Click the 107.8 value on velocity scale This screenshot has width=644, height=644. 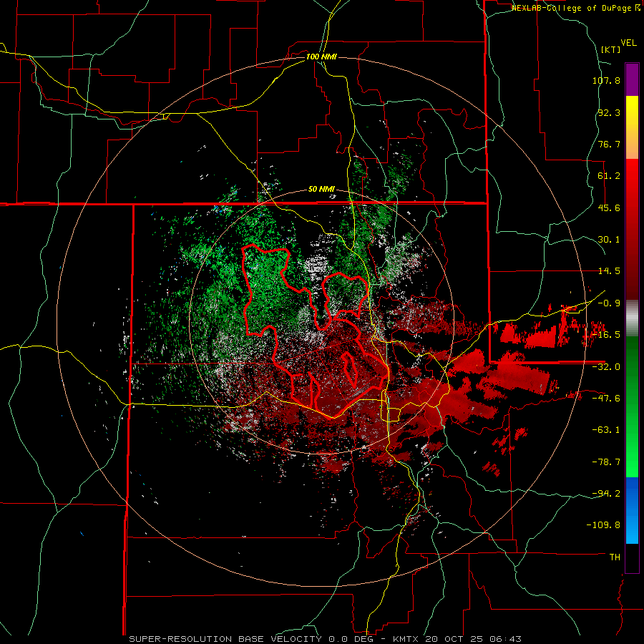pyautogui.click(x=606, y=80)
